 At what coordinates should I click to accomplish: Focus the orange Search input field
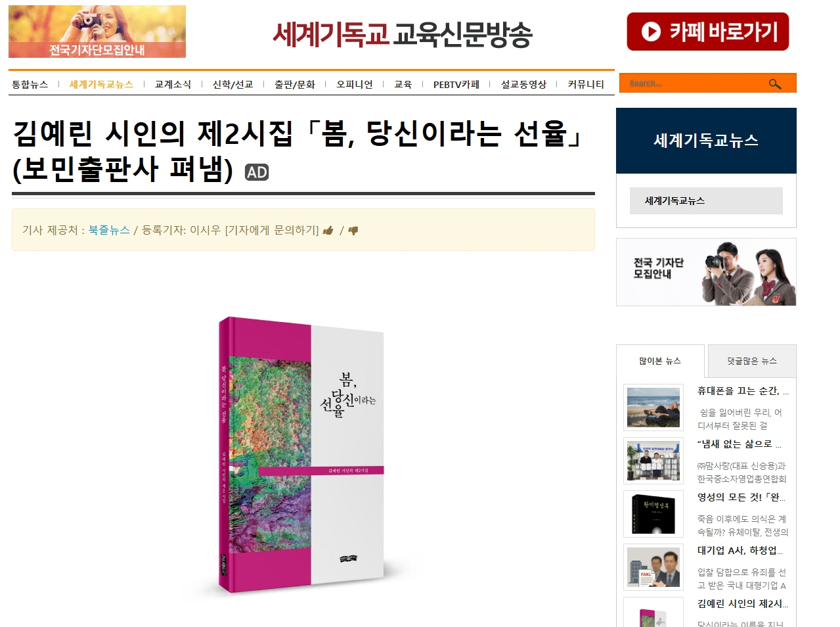696,83
